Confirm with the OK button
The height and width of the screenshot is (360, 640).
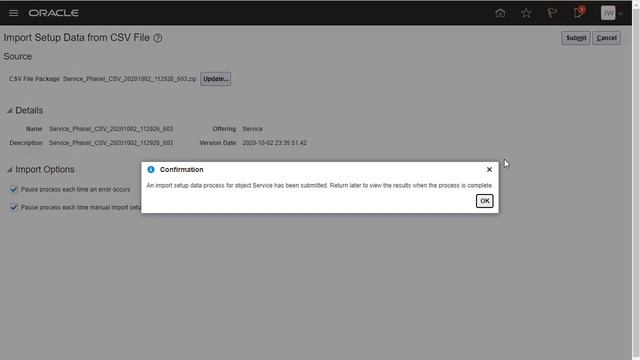[x=484, y=201]
